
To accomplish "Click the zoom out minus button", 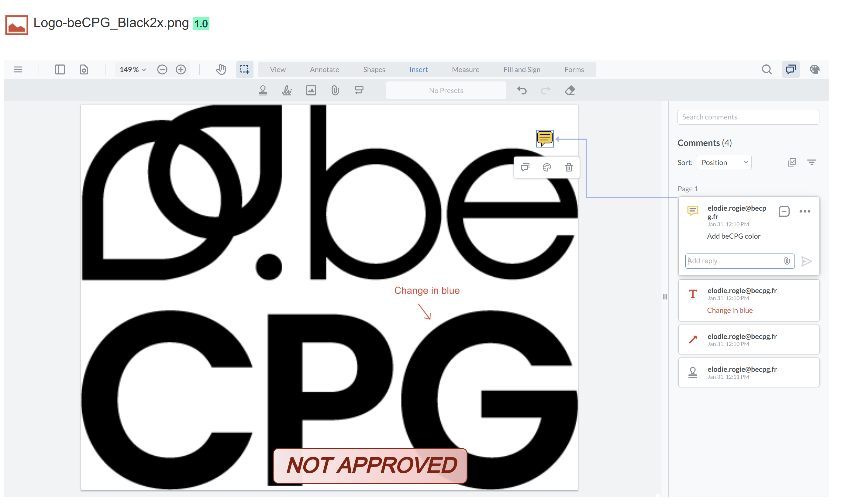I will (162, 70).
